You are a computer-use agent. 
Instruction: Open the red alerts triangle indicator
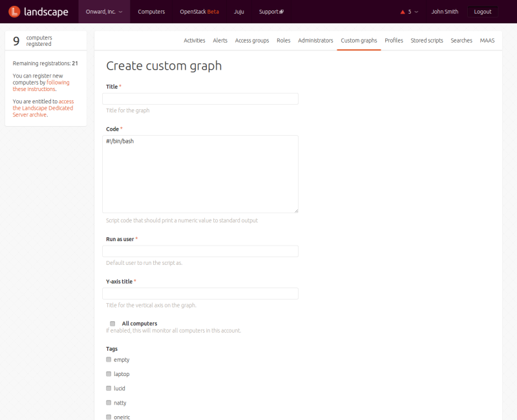403,12
